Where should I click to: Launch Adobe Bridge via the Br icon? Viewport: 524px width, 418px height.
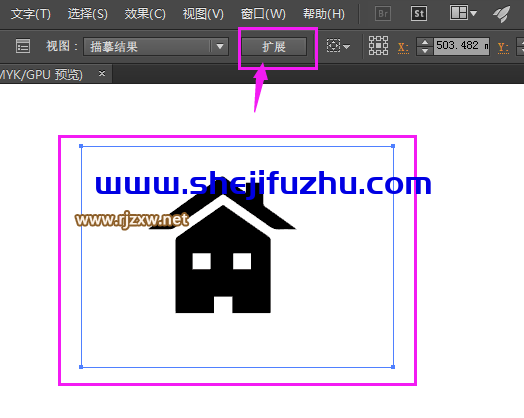click(x=383, y=14)
